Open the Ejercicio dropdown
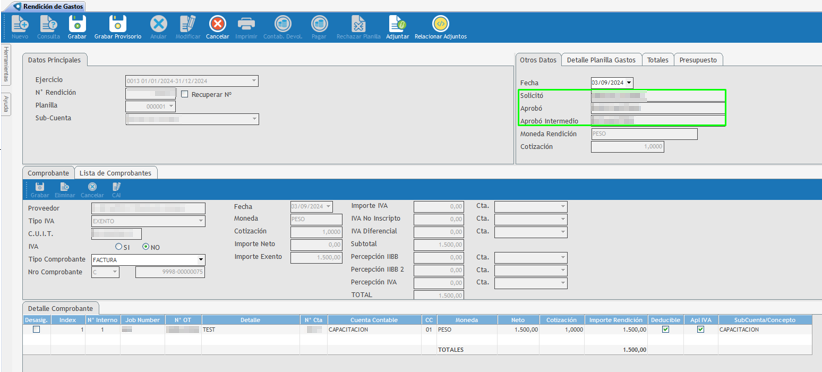Viewport: 822px width, 372px height. tap(254, 81)
